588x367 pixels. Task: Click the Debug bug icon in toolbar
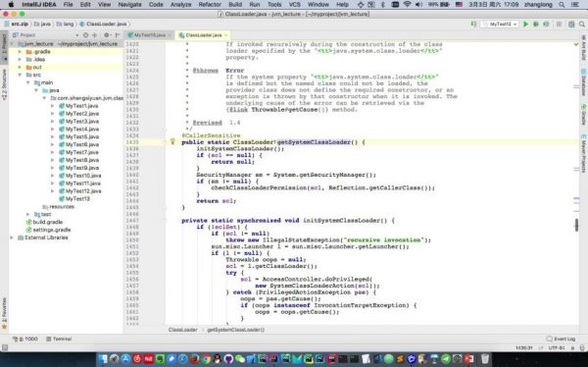536,24
